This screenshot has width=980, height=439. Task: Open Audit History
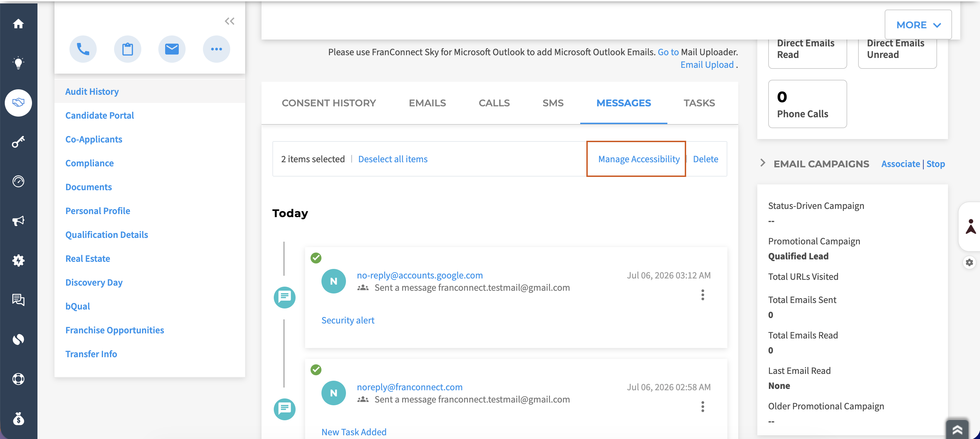pos(92,91)
